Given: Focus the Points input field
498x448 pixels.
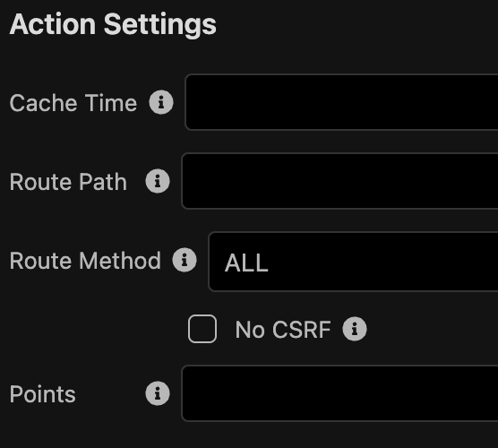Looking at the screenshot, I should [339, 393].
